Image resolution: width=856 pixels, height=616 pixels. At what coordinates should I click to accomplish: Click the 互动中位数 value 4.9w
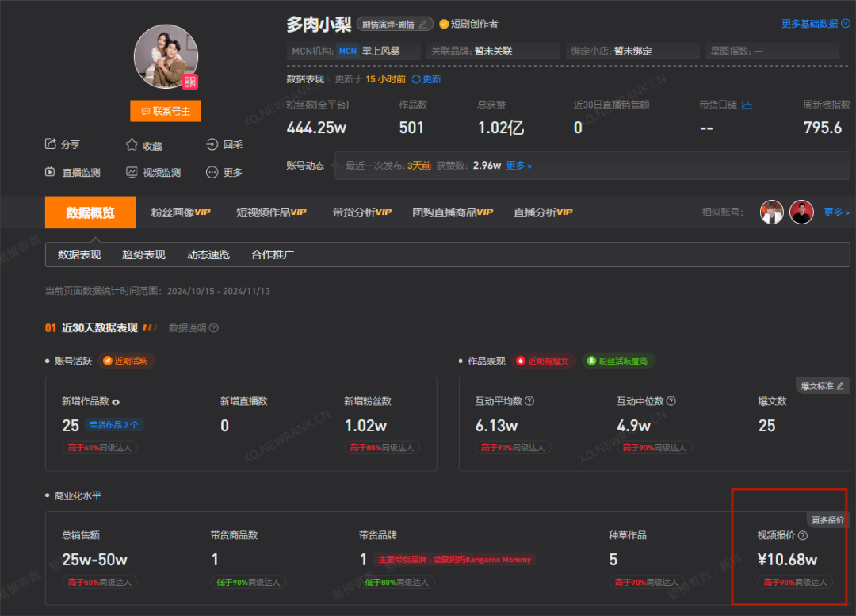coord(634,426)
